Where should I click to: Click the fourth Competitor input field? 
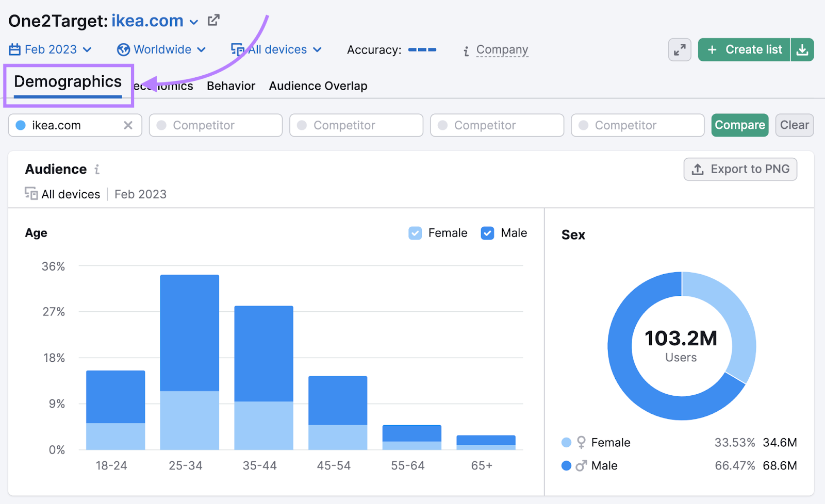pyautogui.click(x=638, y=125)
